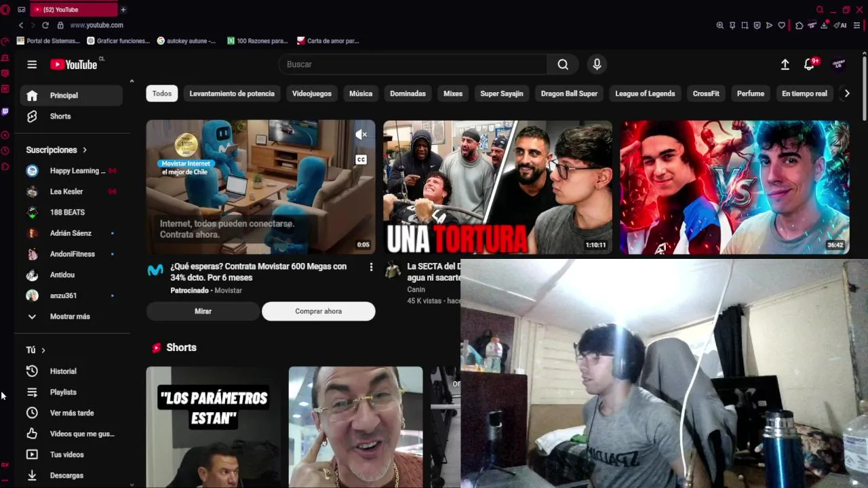Click the Comprar ahora button

(x=319, y=311)
